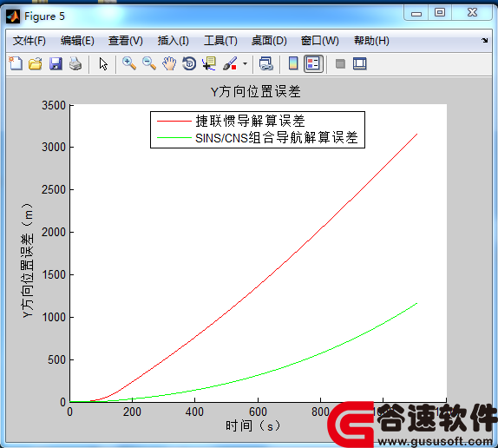
Task: Click the red line sample in legend
Action: click(174, 121)
